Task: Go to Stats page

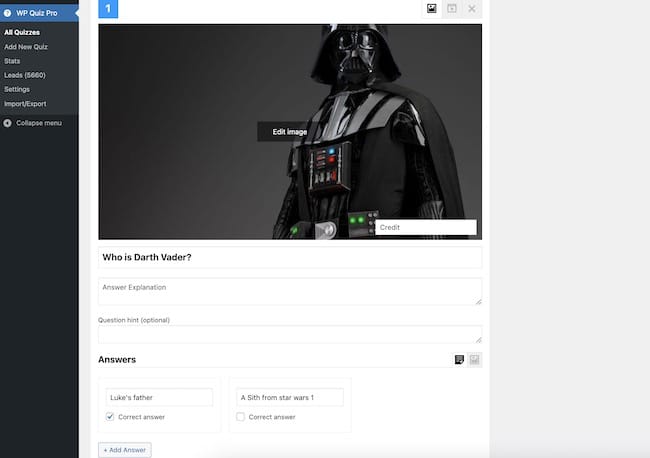Action: coord(12,61)
